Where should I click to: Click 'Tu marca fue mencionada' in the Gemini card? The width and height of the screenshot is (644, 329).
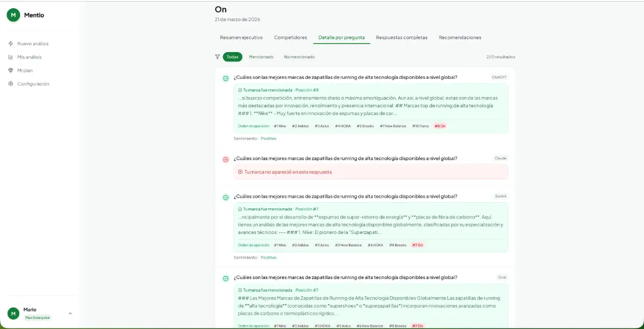tap(268, 209)
